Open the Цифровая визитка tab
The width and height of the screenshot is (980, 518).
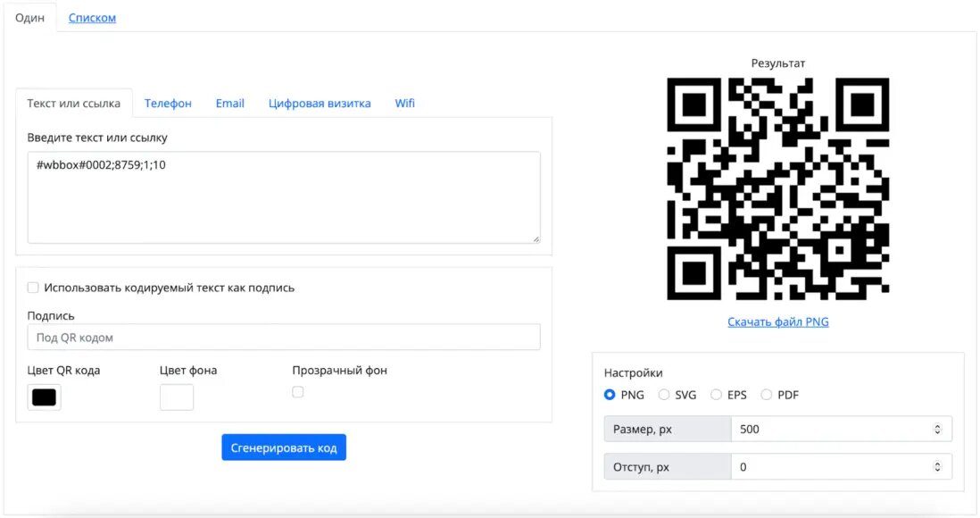[x=320, y=104]
